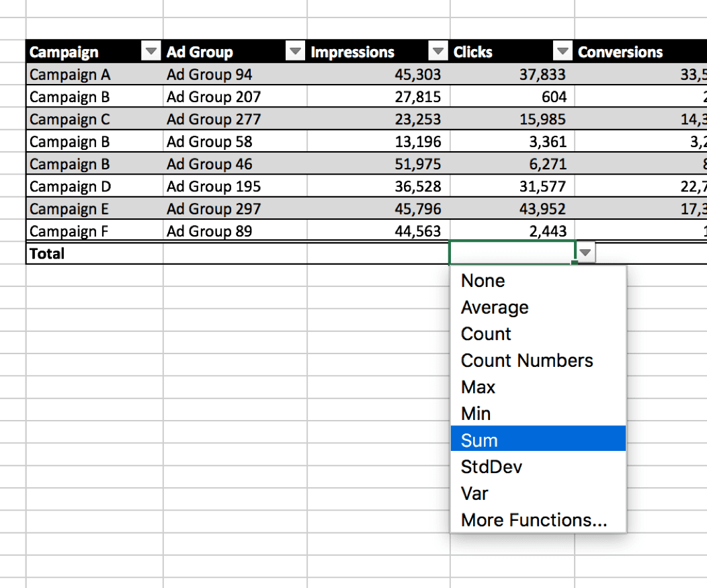Click the 44,563 impressions cell

click(x=378, y=230)
